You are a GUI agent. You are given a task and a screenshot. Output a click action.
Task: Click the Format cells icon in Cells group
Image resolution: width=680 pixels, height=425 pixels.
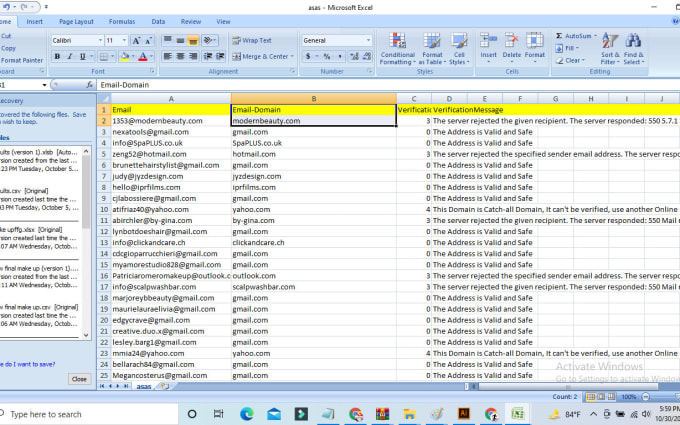[x=534, y=41]
